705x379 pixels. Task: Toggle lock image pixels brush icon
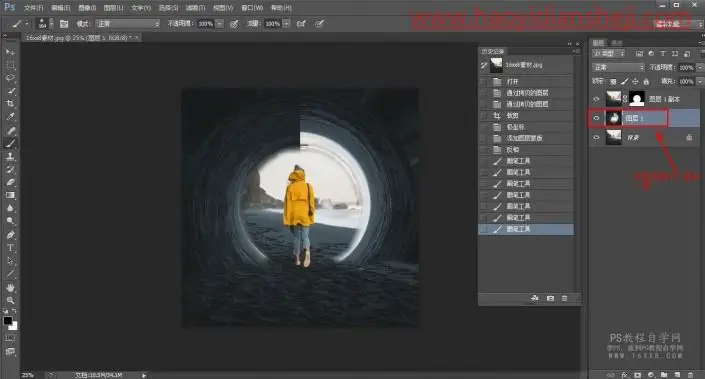click(625, 81)
